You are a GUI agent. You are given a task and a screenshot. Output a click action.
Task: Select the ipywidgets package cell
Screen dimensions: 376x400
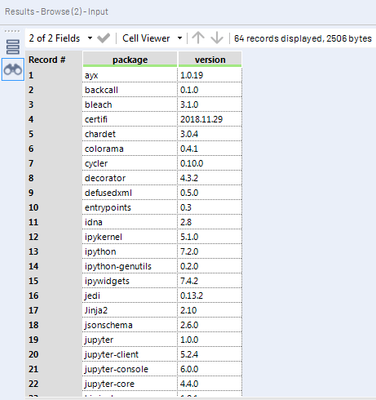point(130,281)
